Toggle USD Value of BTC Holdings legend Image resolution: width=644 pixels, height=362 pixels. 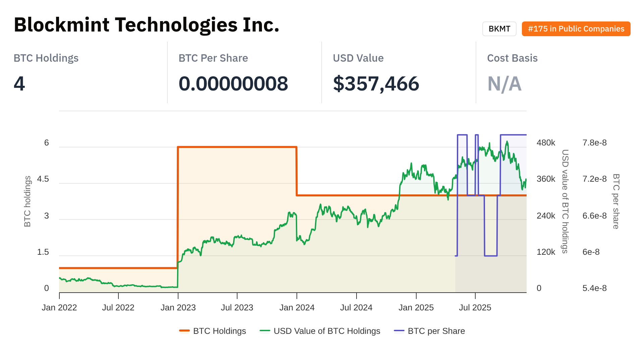point(327,331)
